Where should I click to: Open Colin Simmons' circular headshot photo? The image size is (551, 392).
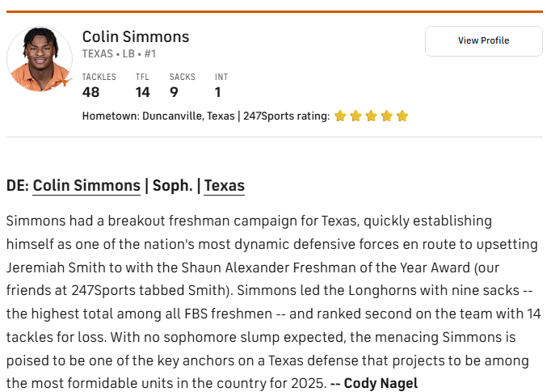coord(40,59)
